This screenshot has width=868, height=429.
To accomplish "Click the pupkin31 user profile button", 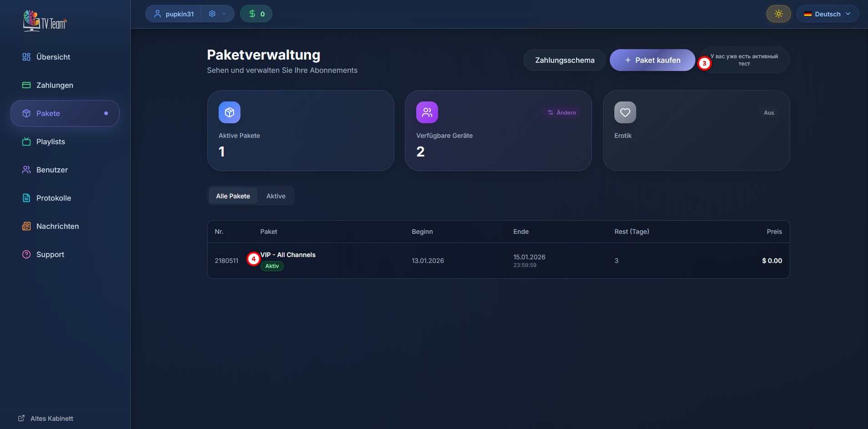I will pos(174,14).
